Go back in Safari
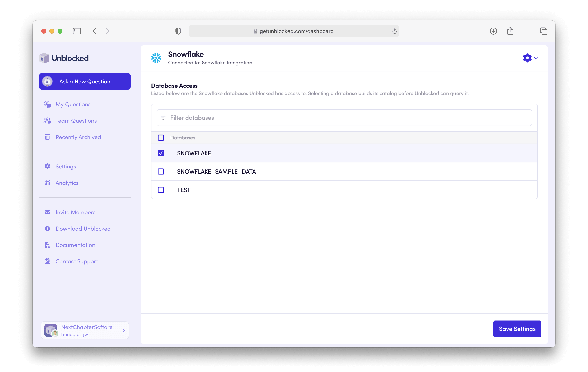 pyautogui.click(x=94, y=31)
